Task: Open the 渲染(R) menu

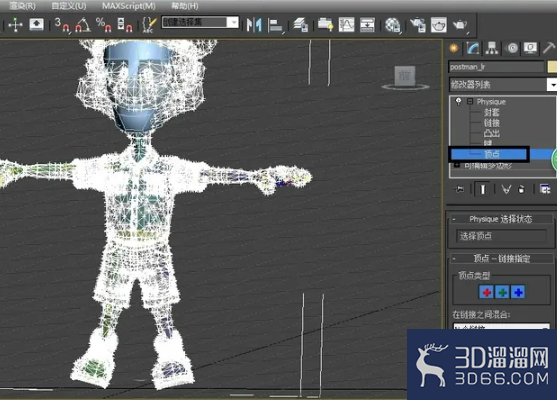Action: click(22, 6)
